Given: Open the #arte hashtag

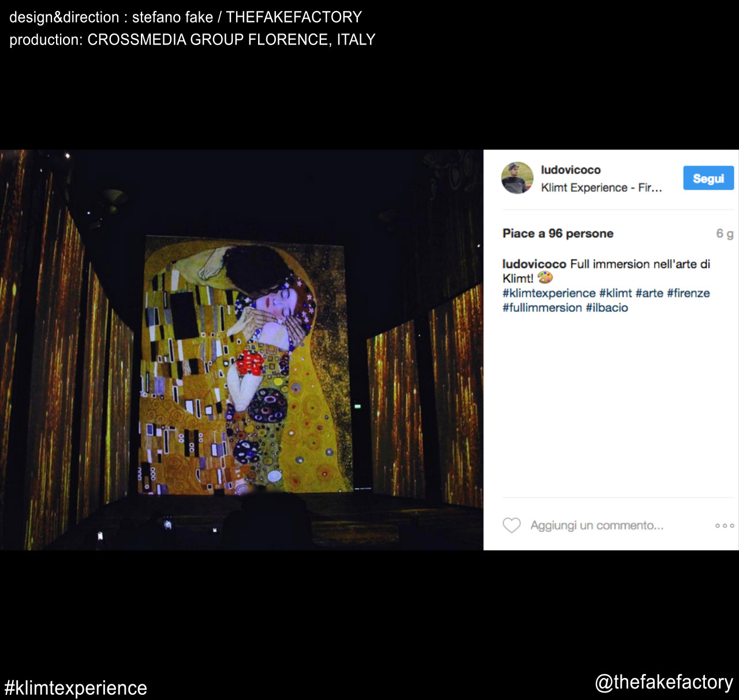Looking at the screenshot, I should (x=650, y=293).
